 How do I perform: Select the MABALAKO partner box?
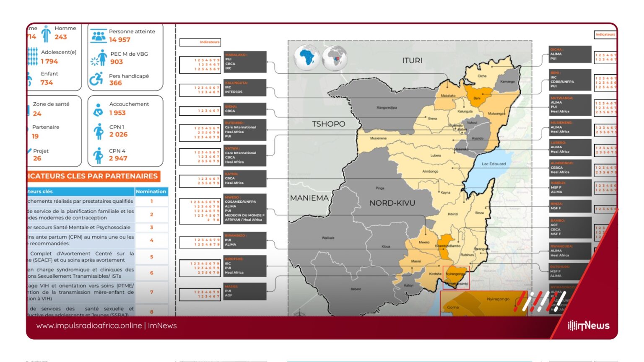click(x=245, y=62)
